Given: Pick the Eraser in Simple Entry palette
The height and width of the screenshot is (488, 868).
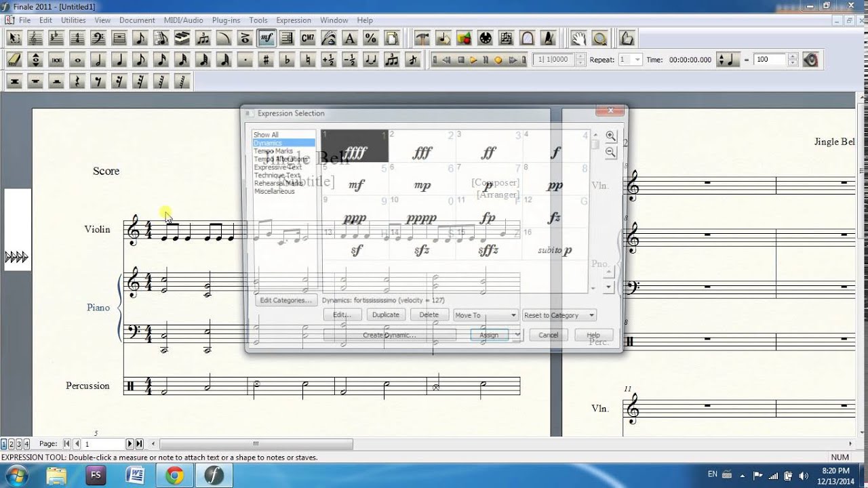Looking at the screenshot, I should click(14, 60).
